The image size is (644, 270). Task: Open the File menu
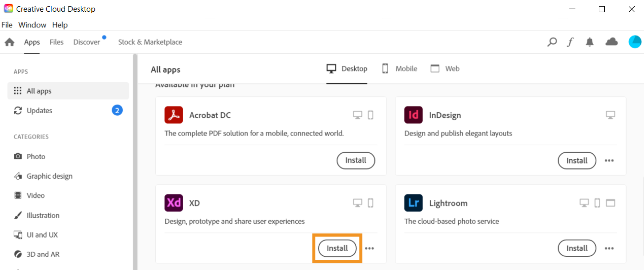click(x=7, y=25)
